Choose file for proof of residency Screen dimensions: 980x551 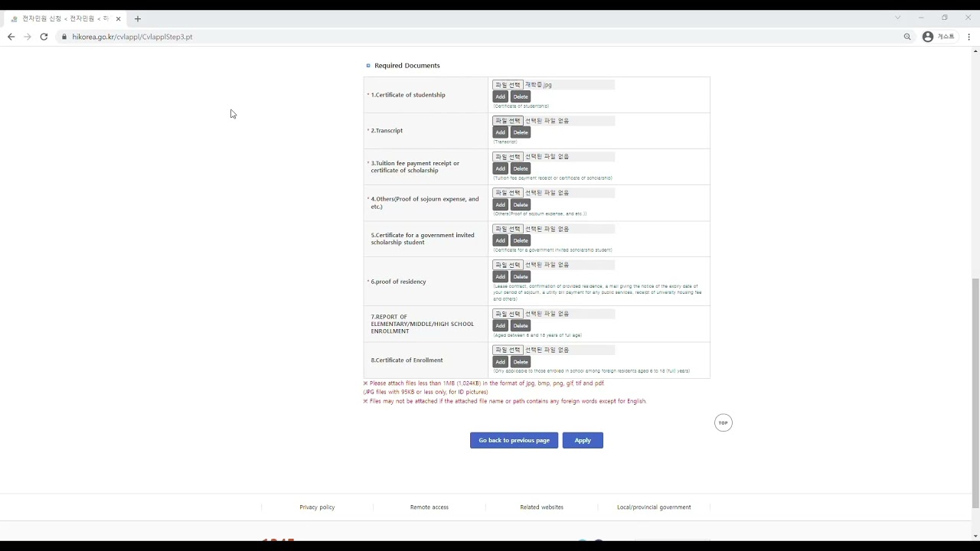tap(508, 265)
